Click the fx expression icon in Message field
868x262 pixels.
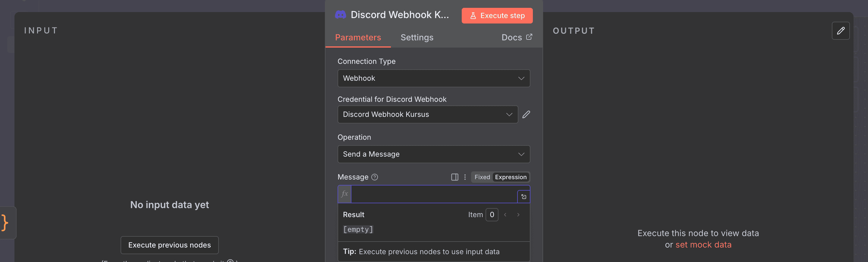[x=345, y=194]
